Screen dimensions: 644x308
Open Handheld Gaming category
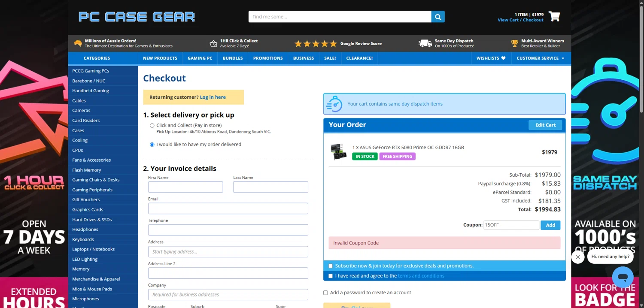(x=103, y=91)
